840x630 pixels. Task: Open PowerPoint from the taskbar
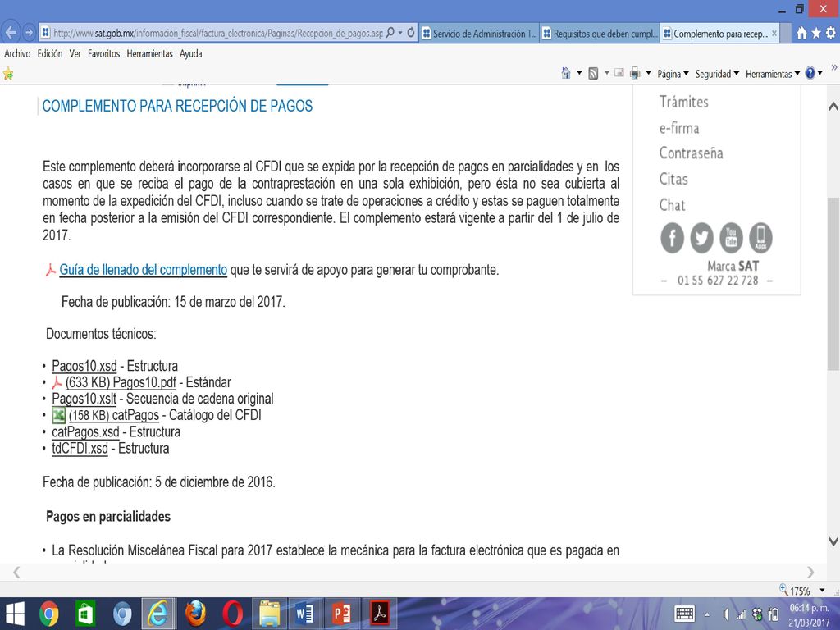click(x=342, y=614)
